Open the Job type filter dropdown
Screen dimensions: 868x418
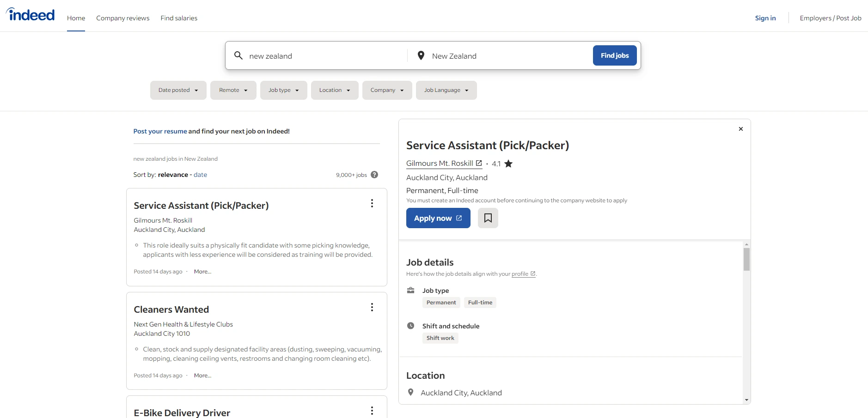point(284,90)
